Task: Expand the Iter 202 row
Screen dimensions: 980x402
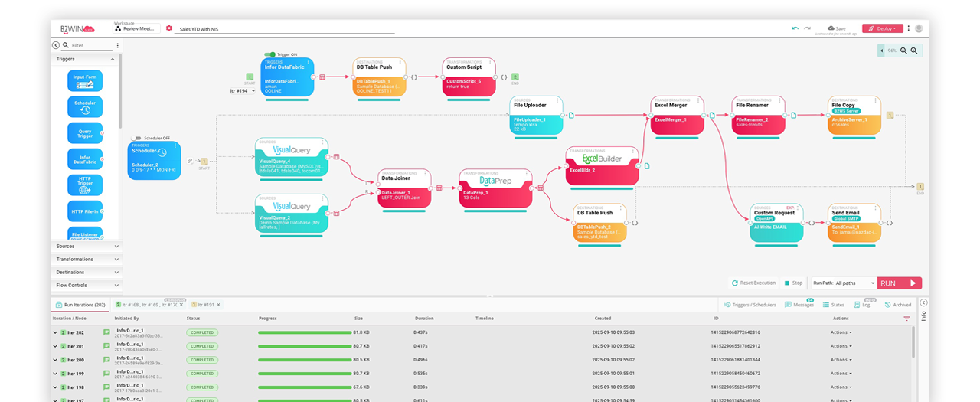Action: [x=55, y=332]
